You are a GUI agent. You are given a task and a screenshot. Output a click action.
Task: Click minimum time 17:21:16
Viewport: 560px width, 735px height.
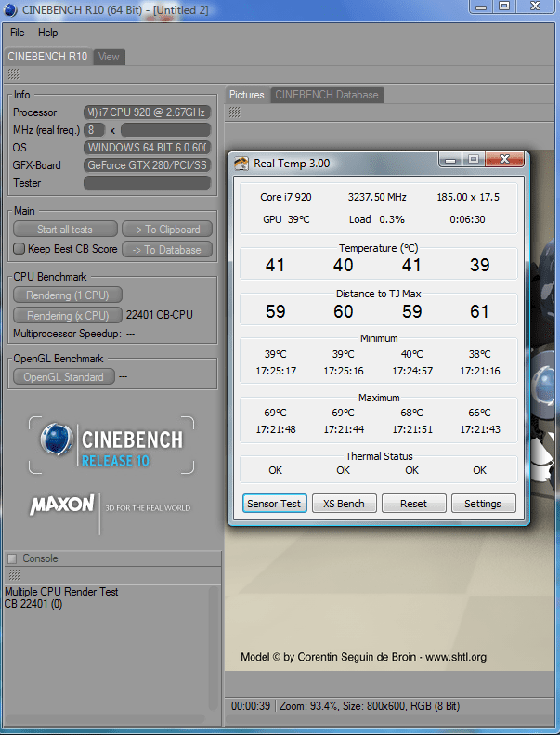click(x=480, y=371)
